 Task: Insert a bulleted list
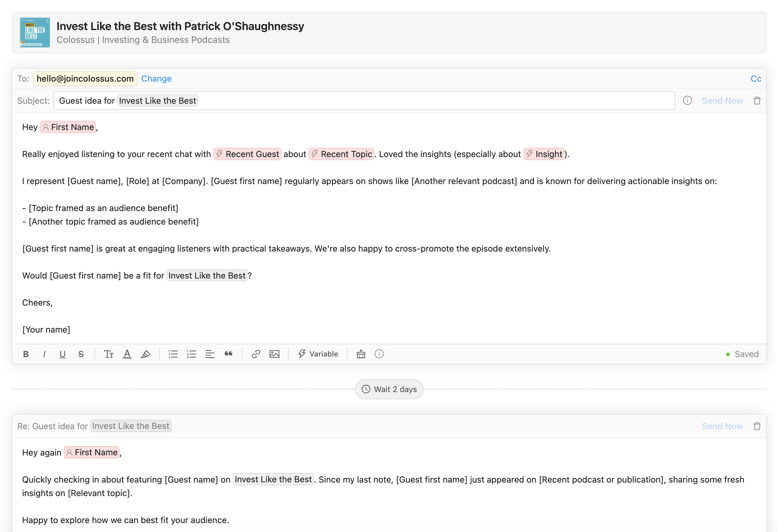(x=173, y=354)
